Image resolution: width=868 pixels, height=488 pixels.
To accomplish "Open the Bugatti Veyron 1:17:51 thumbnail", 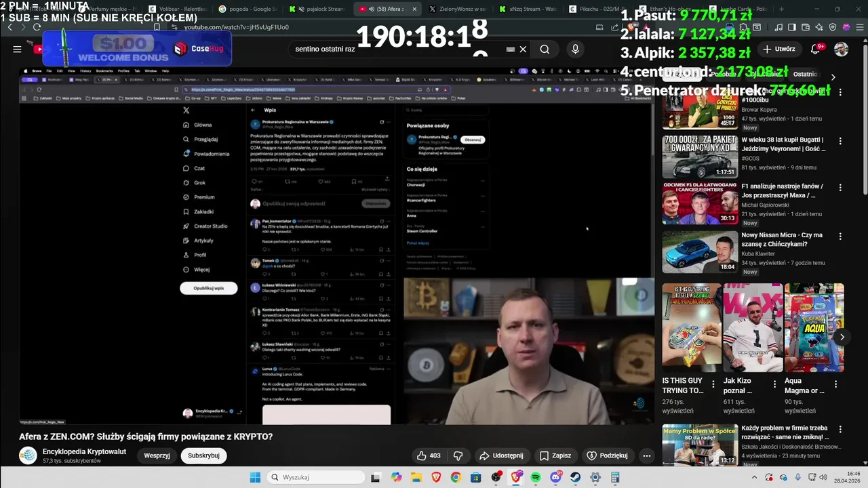I will [700, 157].
